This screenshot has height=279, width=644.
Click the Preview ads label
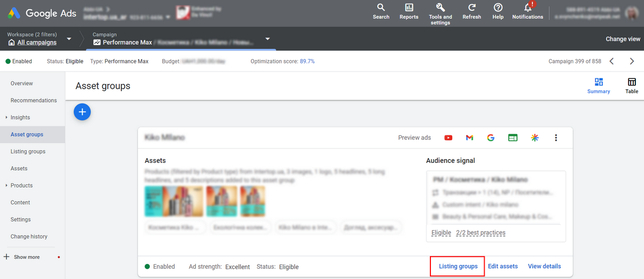[x=414, y=138]
